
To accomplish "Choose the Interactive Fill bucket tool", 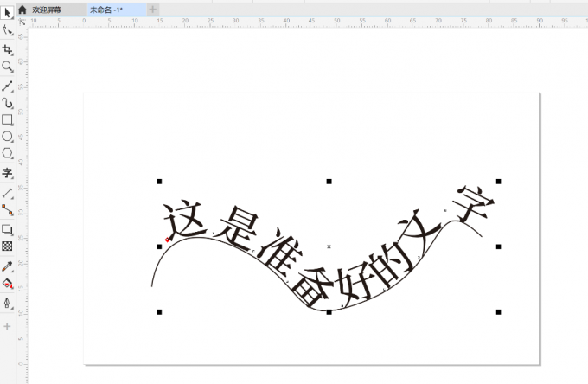I will 7,283.
